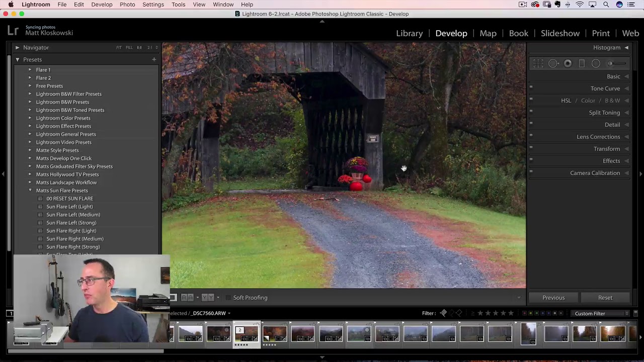
Task: Open the Settings menu
Action: tap(153, 5)
